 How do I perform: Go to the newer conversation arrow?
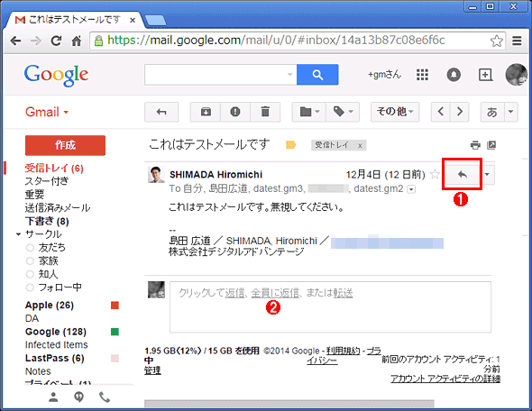click(x=440, y=112)
